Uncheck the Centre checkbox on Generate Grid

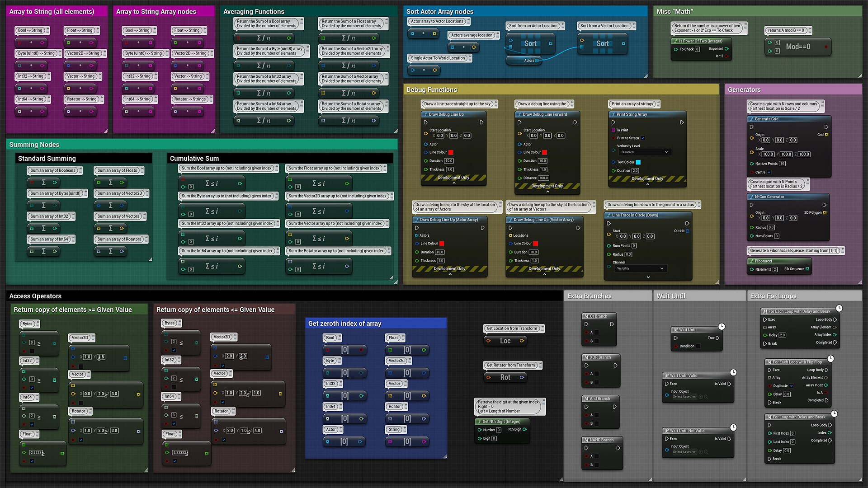[x=769, y=172]
